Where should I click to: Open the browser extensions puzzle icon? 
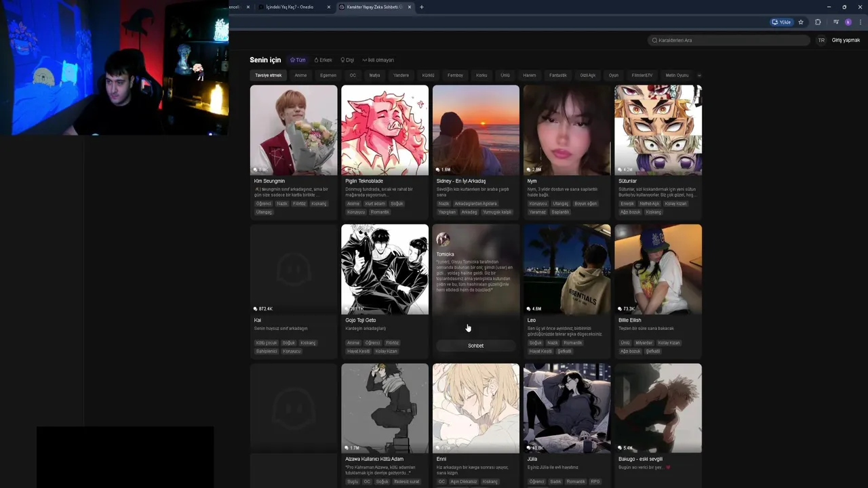click(x=818, y=22)
